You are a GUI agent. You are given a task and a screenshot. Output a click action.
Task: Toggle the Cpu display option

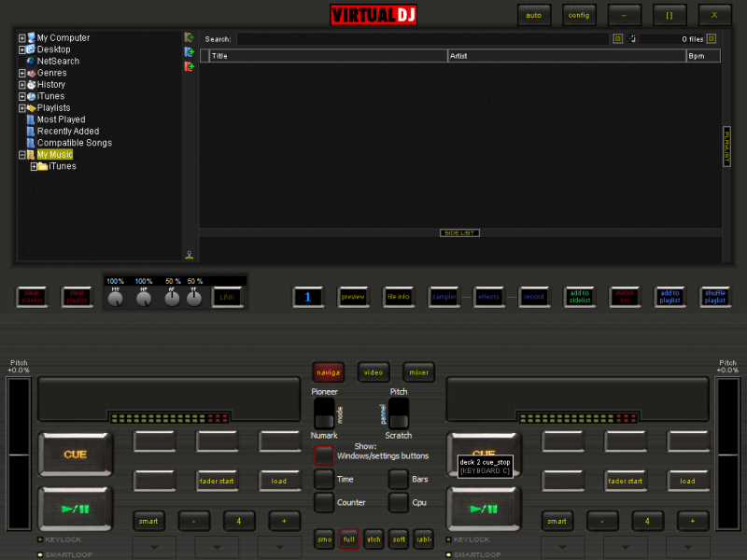pos(399,502)
